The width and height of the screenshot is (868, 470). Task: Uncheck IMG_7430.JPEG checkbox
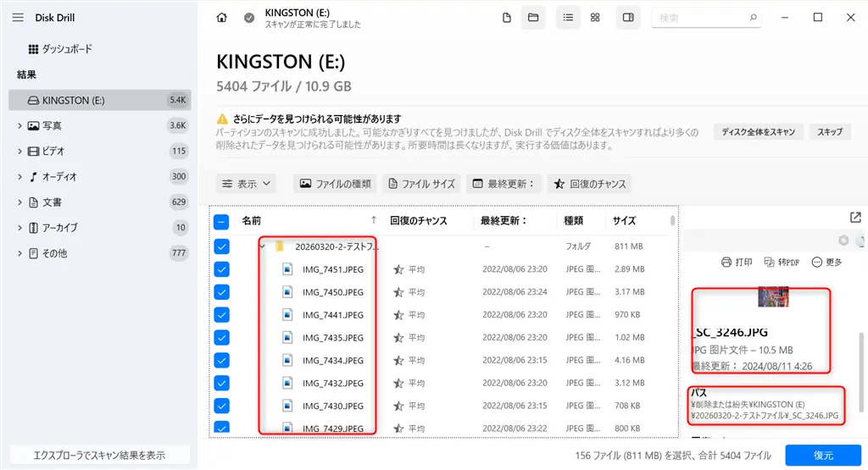coord(221,406)
